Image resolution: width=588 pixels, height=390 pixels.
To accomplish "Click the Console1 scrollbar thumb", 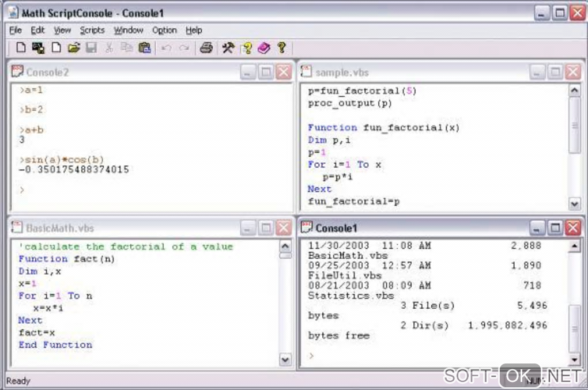I will click(x=575, y=329).
